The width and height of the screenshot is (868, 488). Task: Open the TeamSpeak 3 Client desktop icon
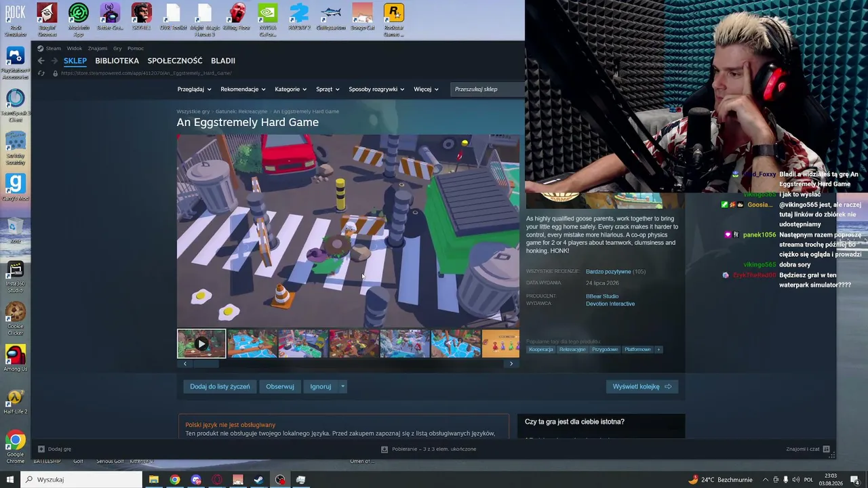15,106
